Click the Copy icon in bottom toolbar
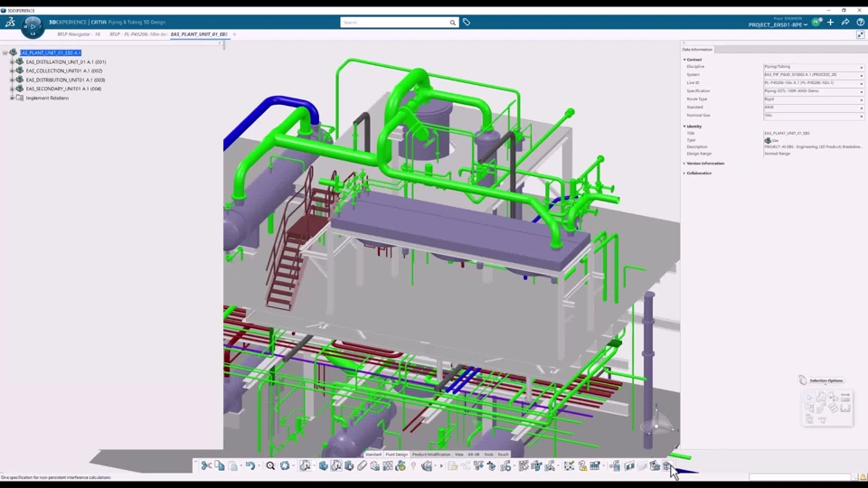The image size is (868, 488). (x=220, y=466)
